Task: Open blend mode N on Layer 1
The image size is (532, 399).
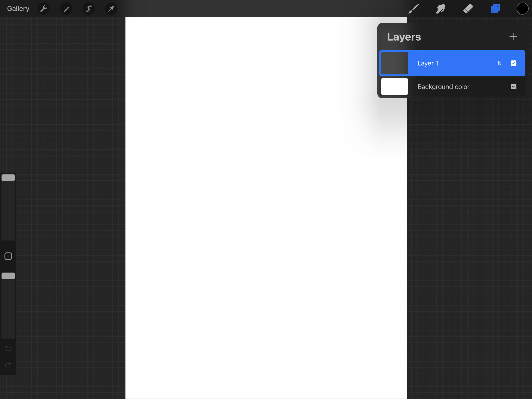Action: click(x=499, y=63)
